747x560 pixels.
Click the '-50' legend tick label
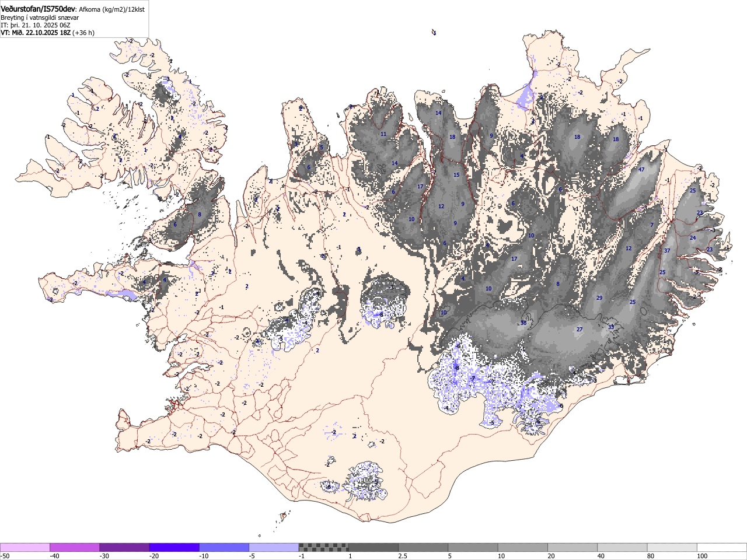[x=5, y=556]
